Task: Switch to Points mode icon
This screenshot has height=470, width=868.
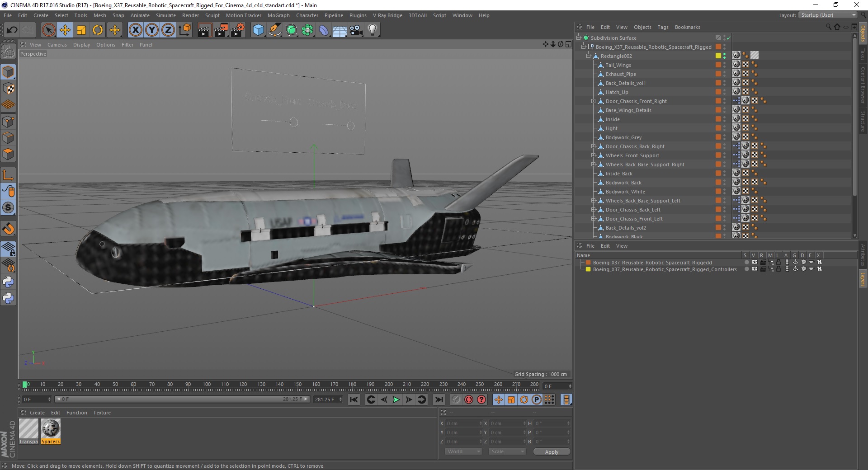Action: click(x=8, y=122)
